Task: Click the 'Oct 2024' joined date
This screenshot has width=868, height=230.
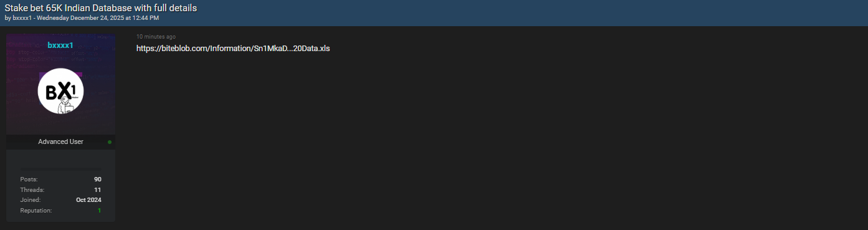Action: pos(88,200)
